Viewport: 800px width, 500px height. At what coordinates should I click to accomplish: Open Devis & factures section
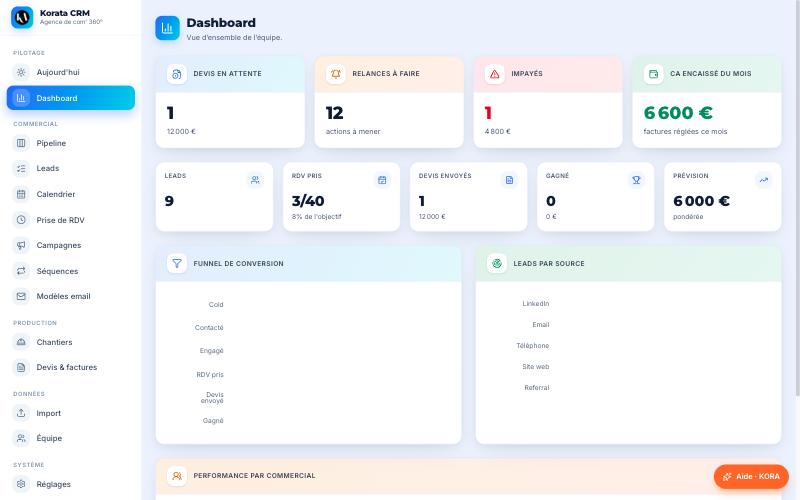click(71, 367)
